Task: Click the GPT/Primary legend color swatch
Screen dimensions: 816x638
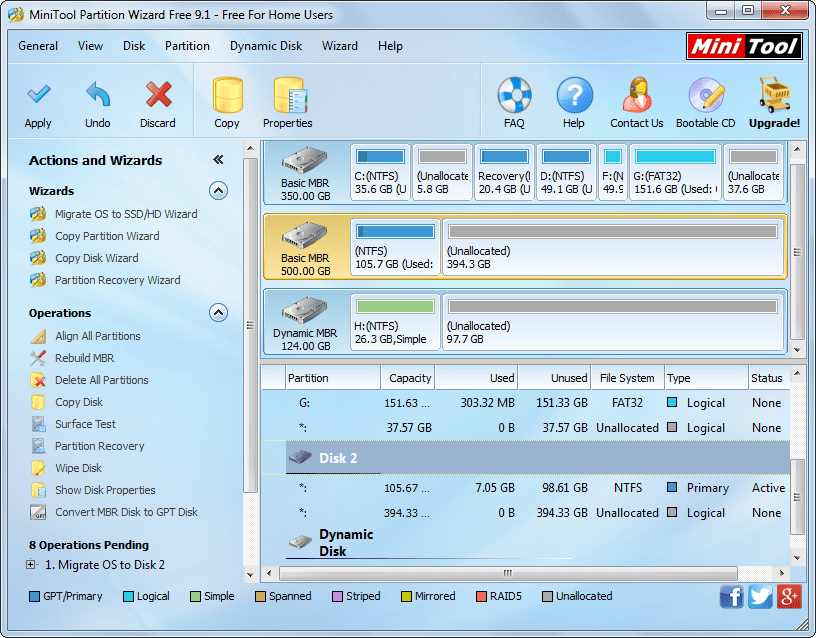Action: (35, 596)
